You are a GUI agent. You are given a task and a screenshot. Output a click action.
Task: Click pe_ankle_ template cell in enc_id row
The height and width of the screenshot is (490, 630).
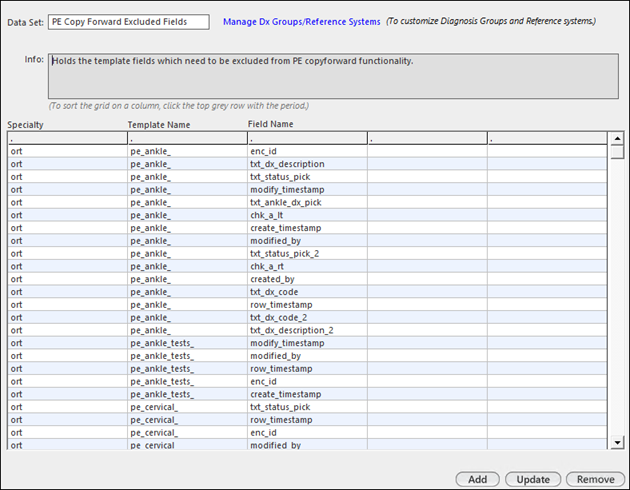pos(187,151)
